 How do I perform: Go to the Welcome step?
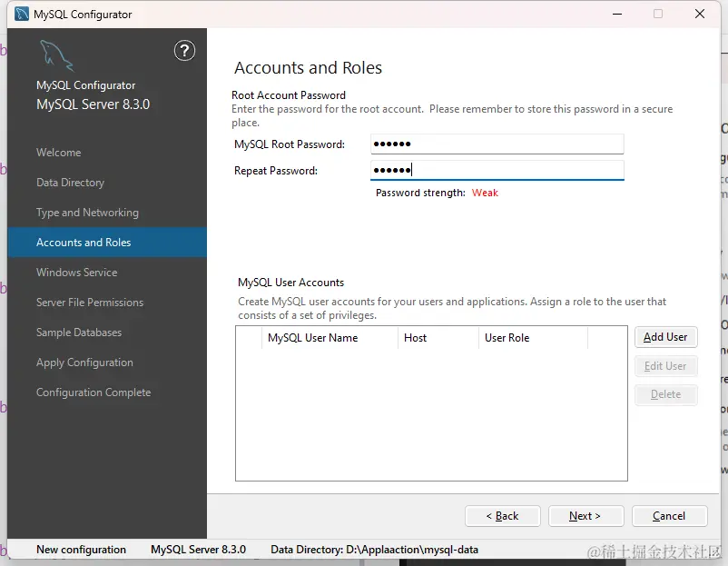click(58, 153)
